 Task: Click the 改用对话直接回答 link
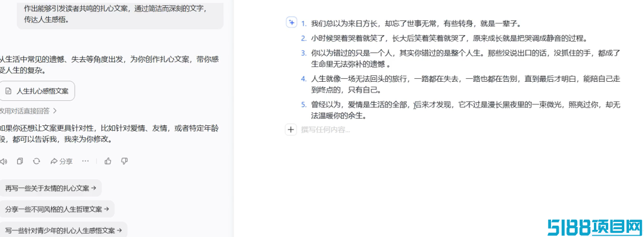tap(28, 110)
